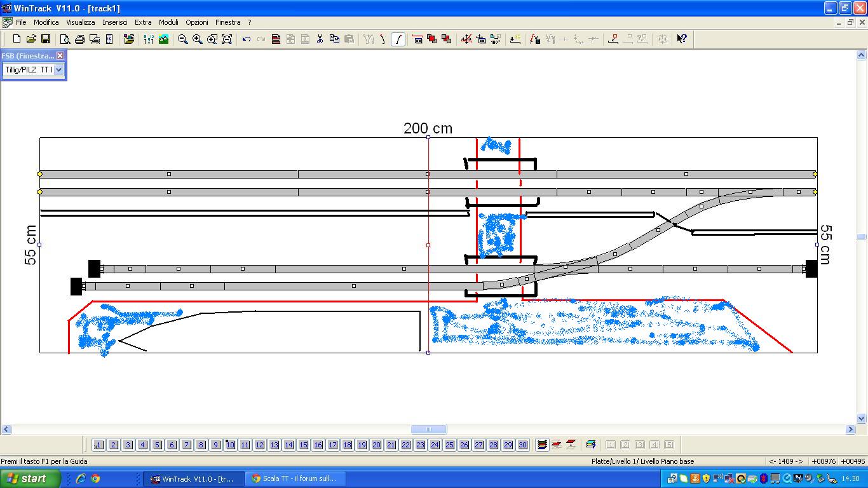Open print preview from the toolbar
Screen dimensions: 868x488
[x=65, y=39]
